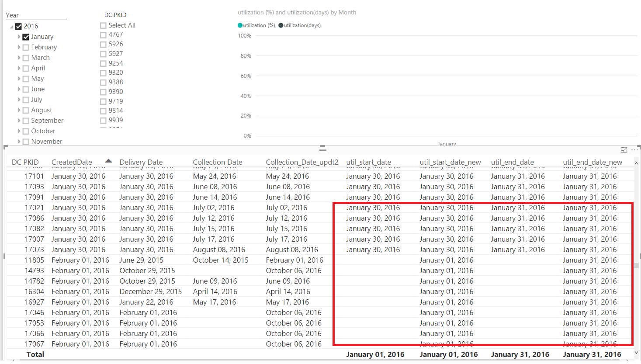The width and height of the screenshot is (641, 364).
Task: Expand the September month node
Action: point(19,121)
